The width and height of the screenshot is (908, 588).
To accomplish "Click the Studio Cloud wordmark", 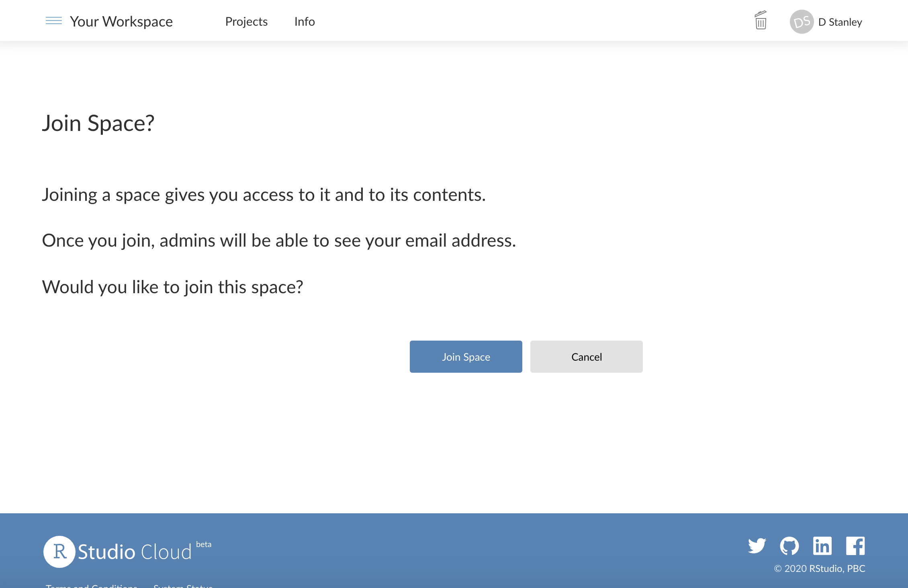I will (x=135, y=552).
